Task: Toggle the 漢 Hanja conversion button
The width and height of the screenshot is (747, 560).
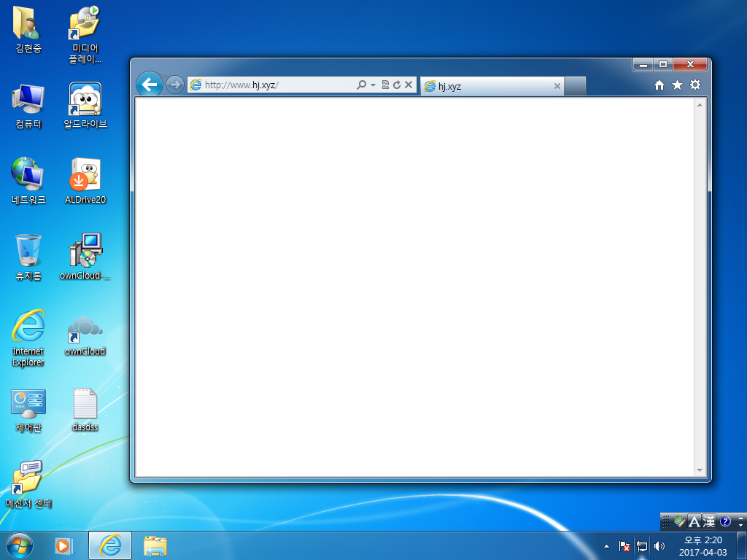Action: coord(709,522)
